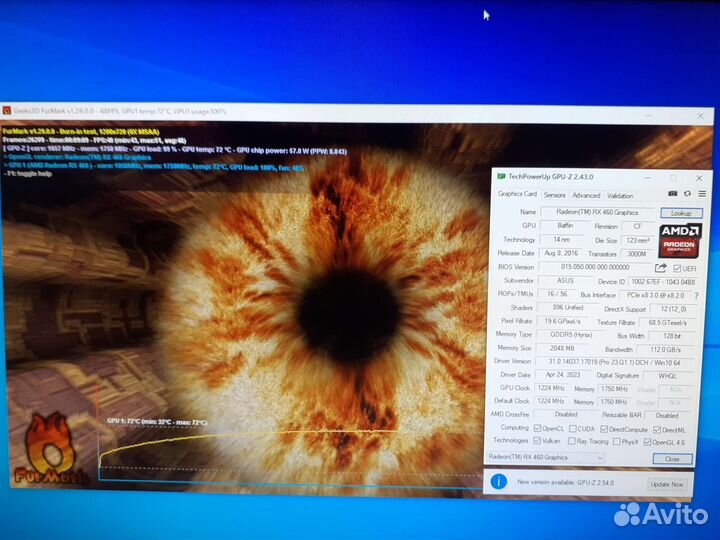Click the DirectX Support value 12 (12_0)
720x540 pixels.
pos(673,309)
